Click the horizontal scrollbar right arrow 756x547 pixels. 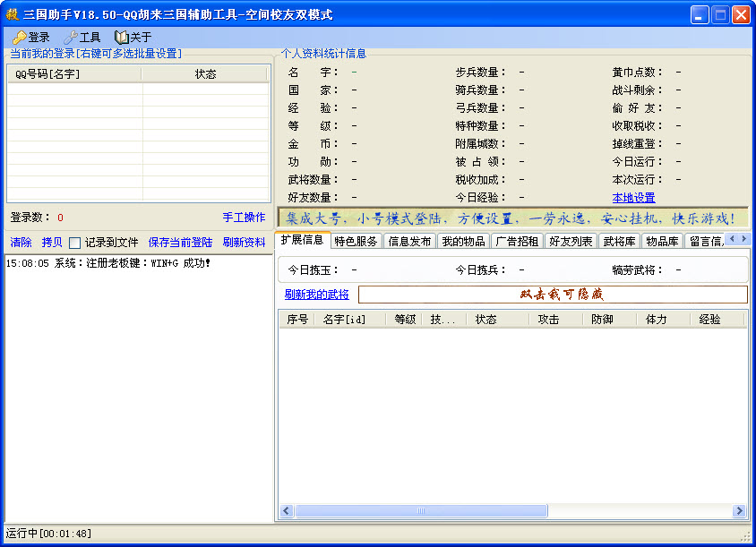pyautogui.click(x=739, y=511)
